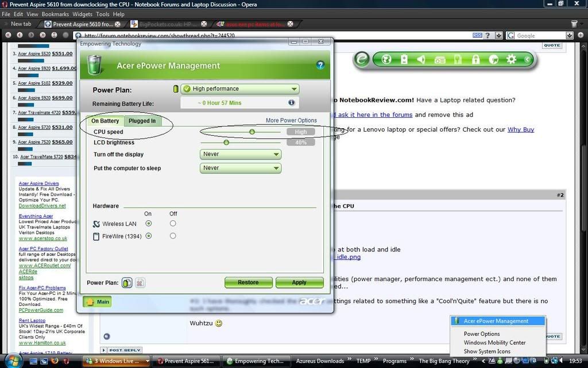Open the Bookmarks menu in Opera
The image size is (588, 368).
(x=55, y=14)
